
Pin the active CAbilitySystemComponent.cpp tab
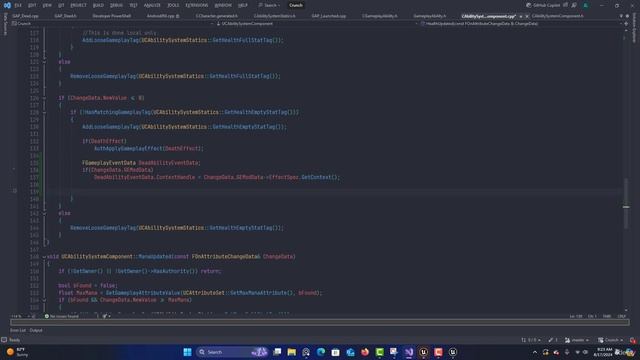coord(521,16)
